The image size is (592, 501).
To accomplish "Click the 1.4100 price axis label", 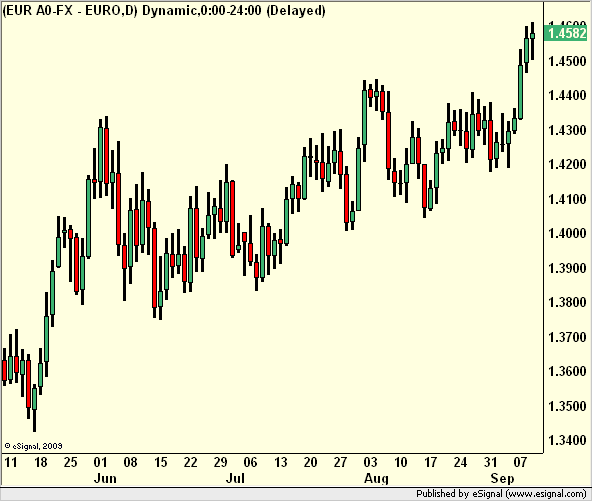I will pyautogui.click(x=567, y=199).
